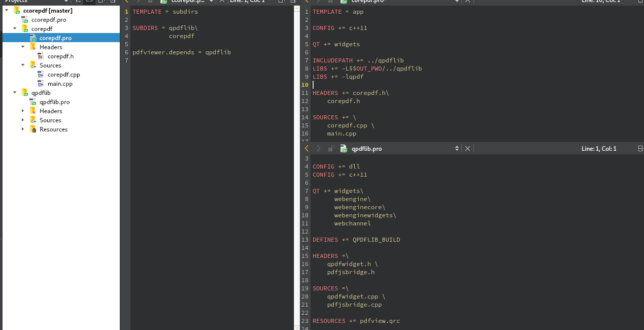644x330 pixels.
Task: Click the Headers folder icon under qpdflib
Action: tap(33, 111)
